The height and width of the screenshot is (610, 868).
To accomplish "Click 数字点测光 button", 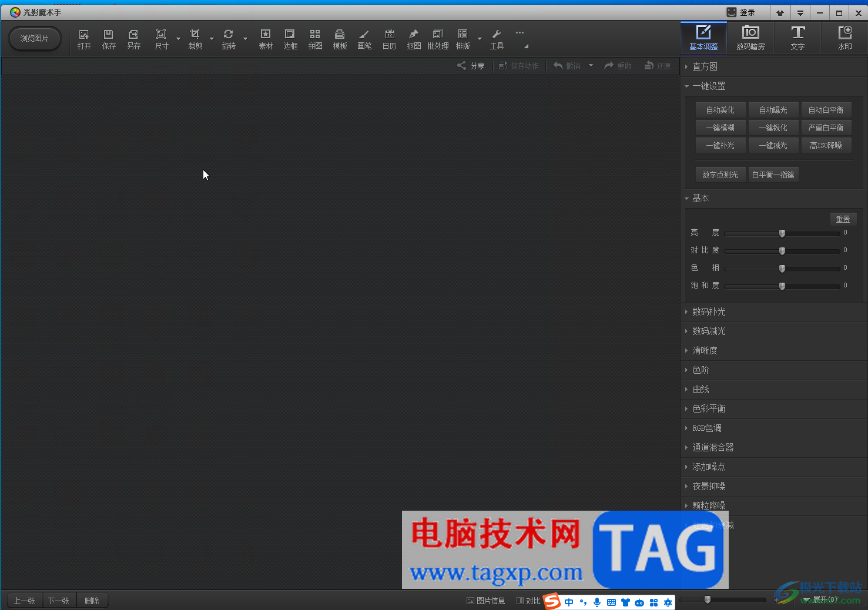I will (x=720, y=175).
